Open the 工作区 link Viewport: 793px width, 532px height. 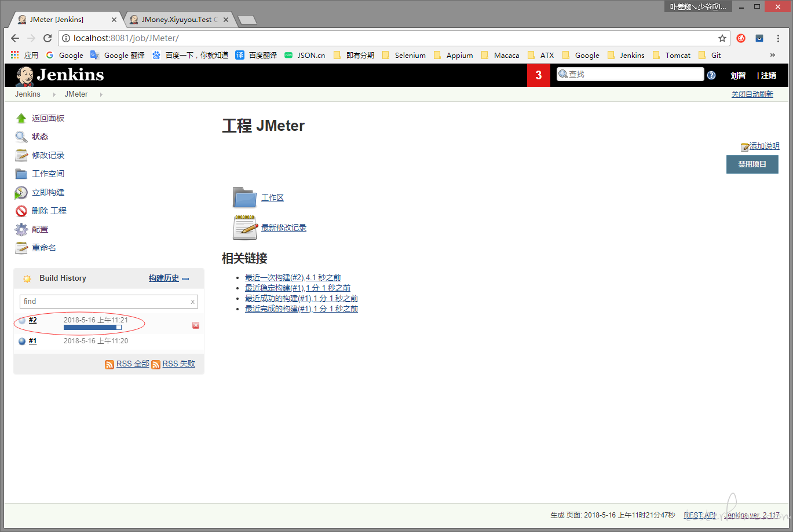pyautogui.click(x=272, y=198)
